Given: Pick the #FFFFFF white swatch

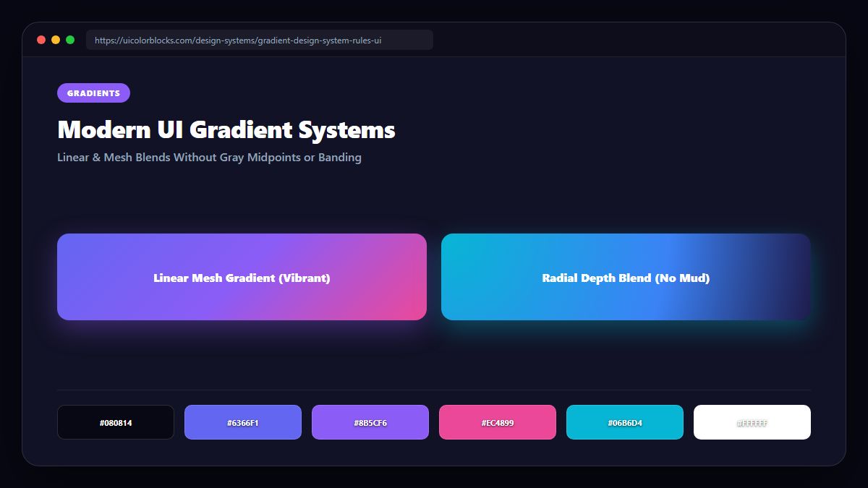Looking at the screenshot, I should pos(752,422).
